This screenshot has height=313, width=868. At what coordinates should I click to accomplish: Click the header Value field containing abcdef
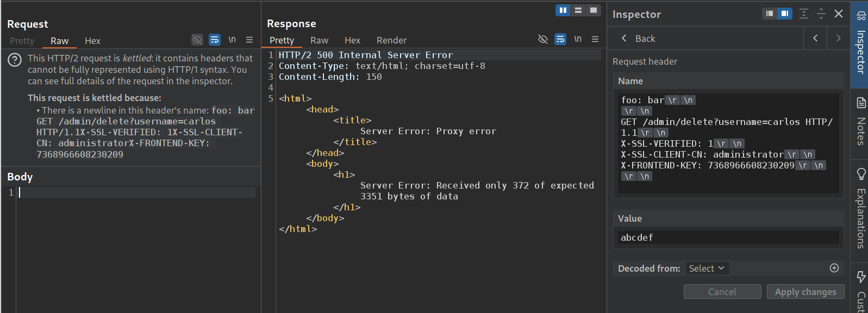tap(728, 237)
